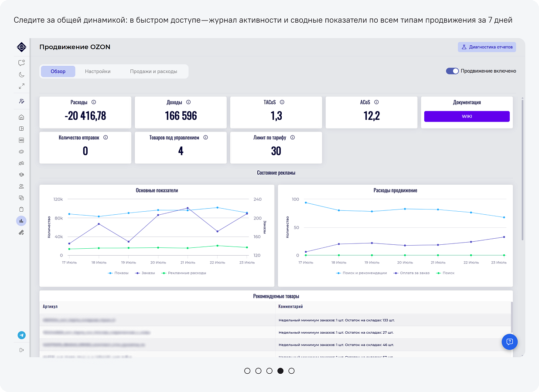Go to home via house icon
This screenshot has width=539, height=392.
pyautogui.click(x=21, y=117)
